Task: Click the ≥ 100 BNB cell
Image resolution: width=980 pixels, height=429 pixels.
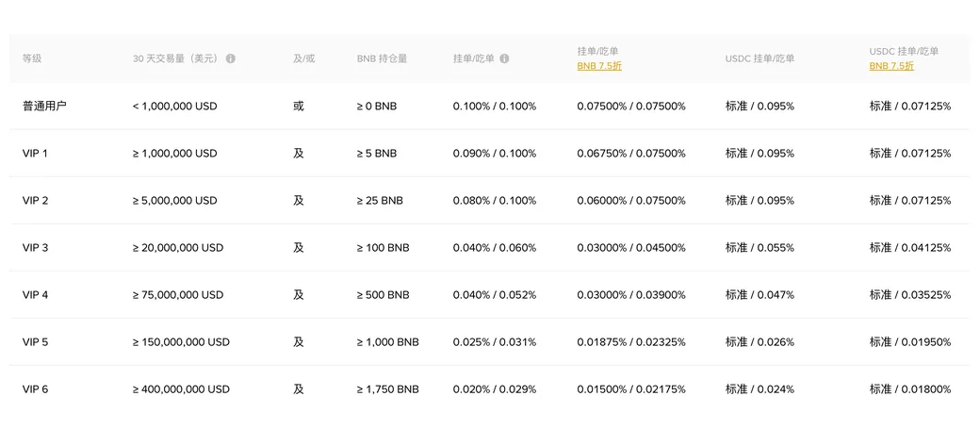Action: click(384, 248)
